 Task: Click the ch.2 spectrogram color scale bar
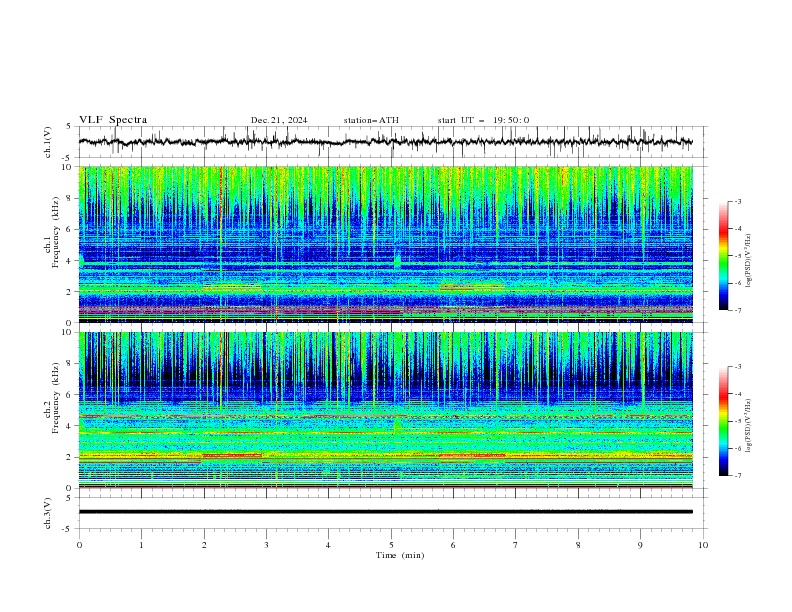tap(723, 421)
